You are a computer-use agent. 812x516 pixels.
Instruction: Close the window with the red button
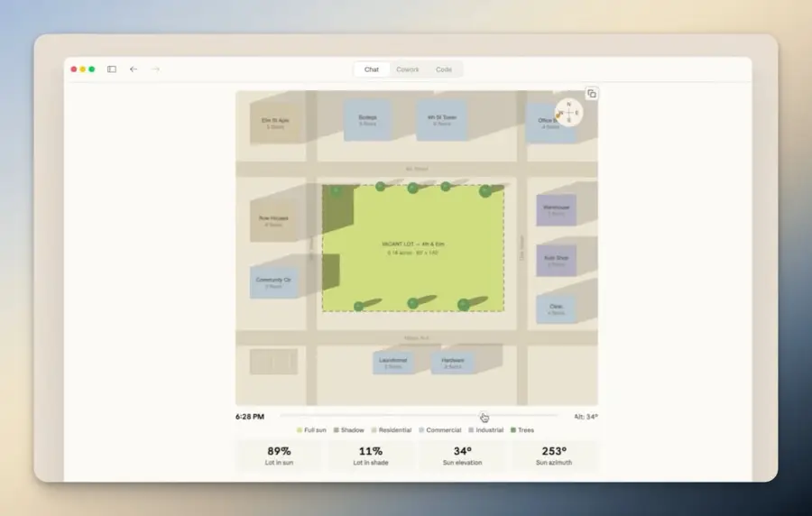[74, 69]
